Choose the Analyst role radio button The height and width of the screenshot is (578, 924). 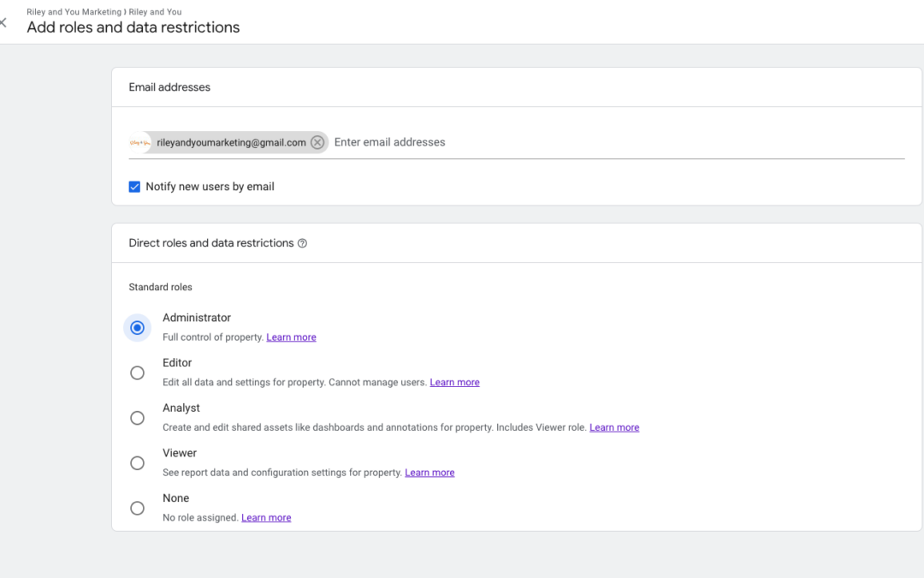(137, 418)
